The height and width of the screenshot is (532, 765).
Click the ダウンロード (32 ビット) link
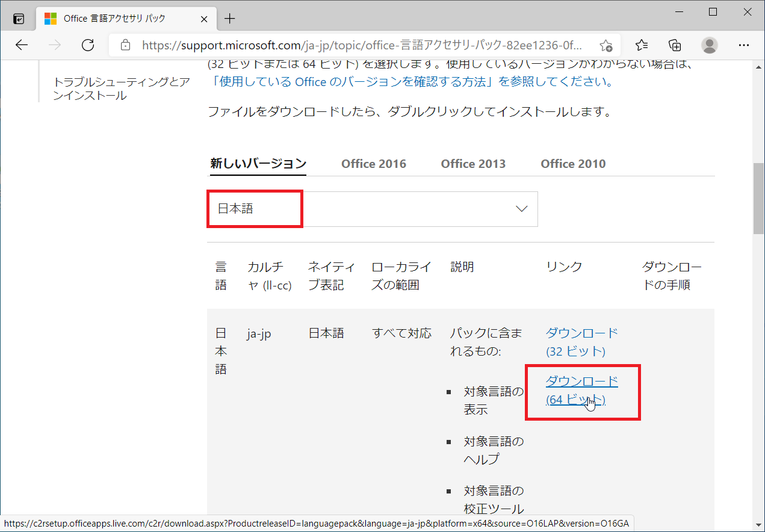tap(582, 342)
